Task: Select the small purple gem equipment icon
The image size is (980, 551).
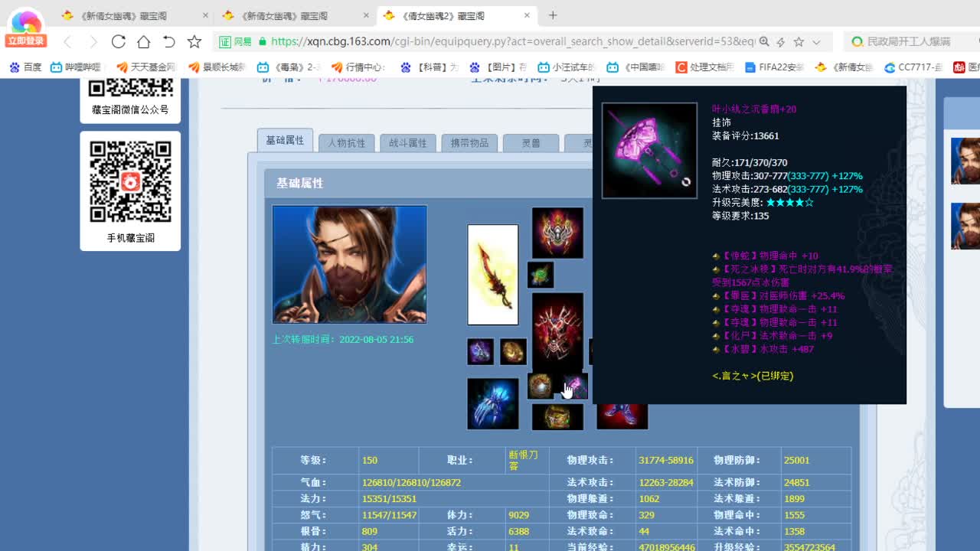Action: click(480, 351)
